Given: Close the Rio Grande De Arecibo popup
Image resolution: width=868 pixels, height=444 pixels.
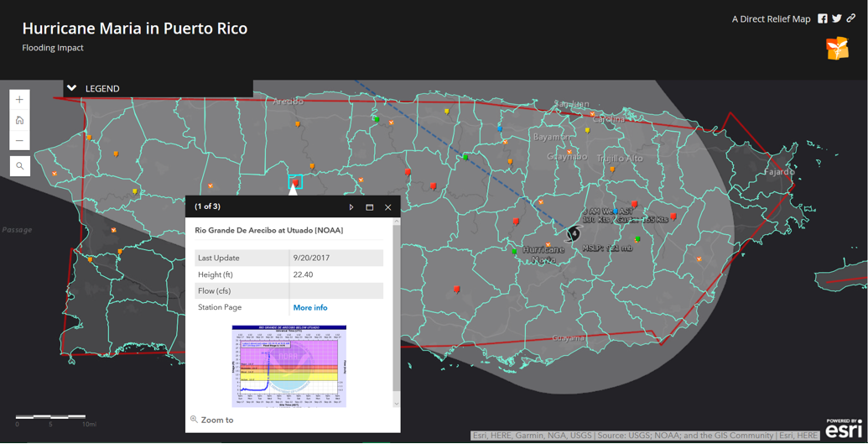Looking at the screenshot, I should point(388,207).
